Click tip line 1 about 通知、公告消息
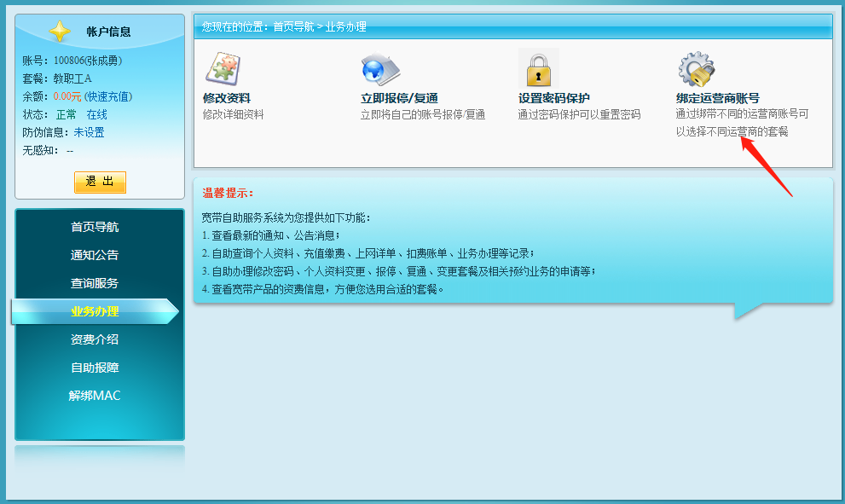This screenshot has height=504, width=845. (x=271, y=235)
